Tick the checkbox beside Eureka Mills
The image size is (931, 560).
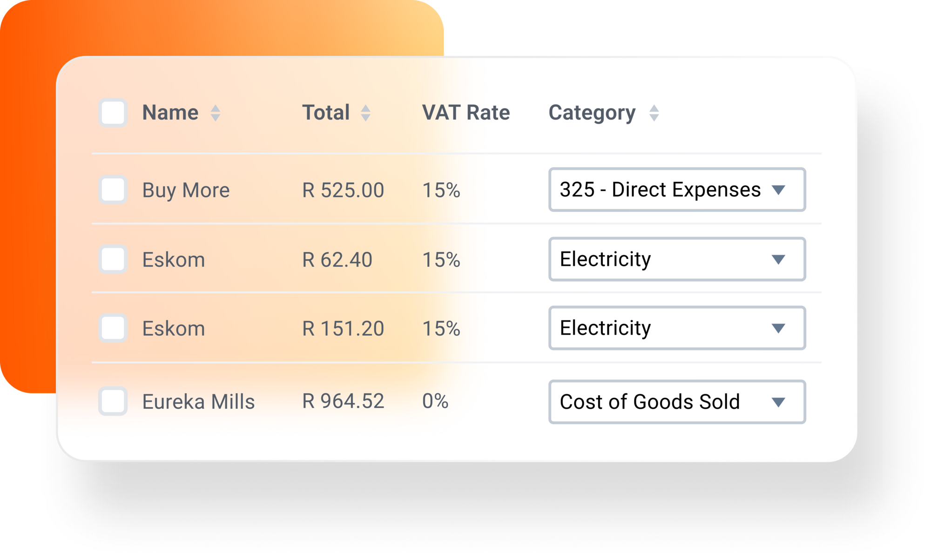112,402
